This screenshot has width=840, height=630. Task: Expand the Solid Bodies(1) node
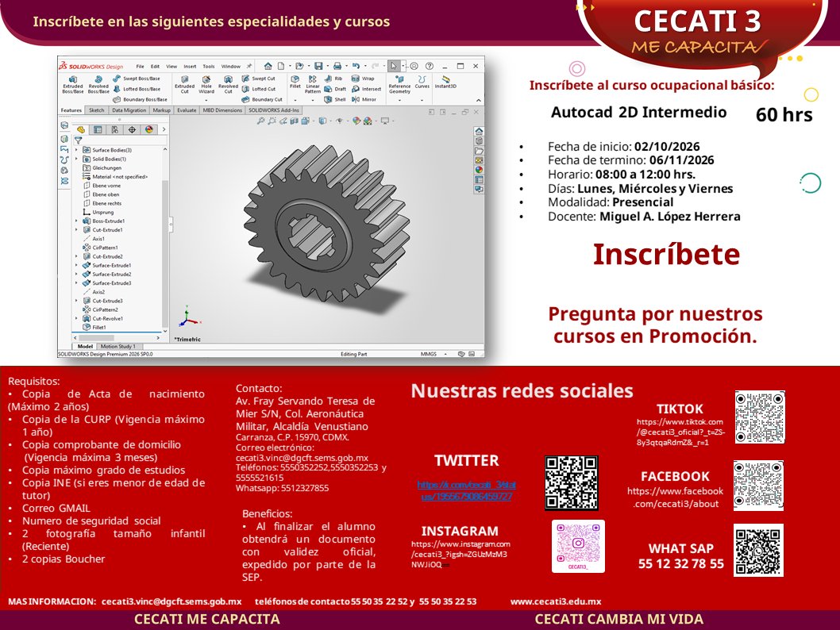[x=76, y=159]
